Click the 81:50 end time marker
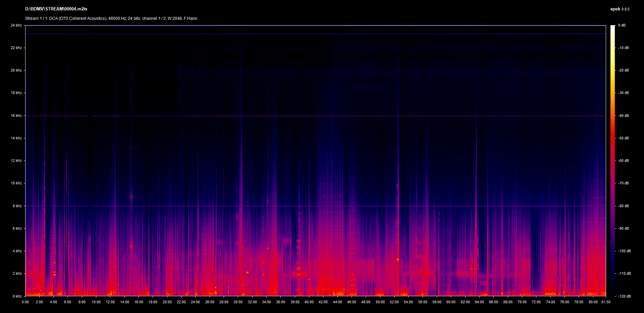Viewport: 644px width, 313px height. pos(606,302)
